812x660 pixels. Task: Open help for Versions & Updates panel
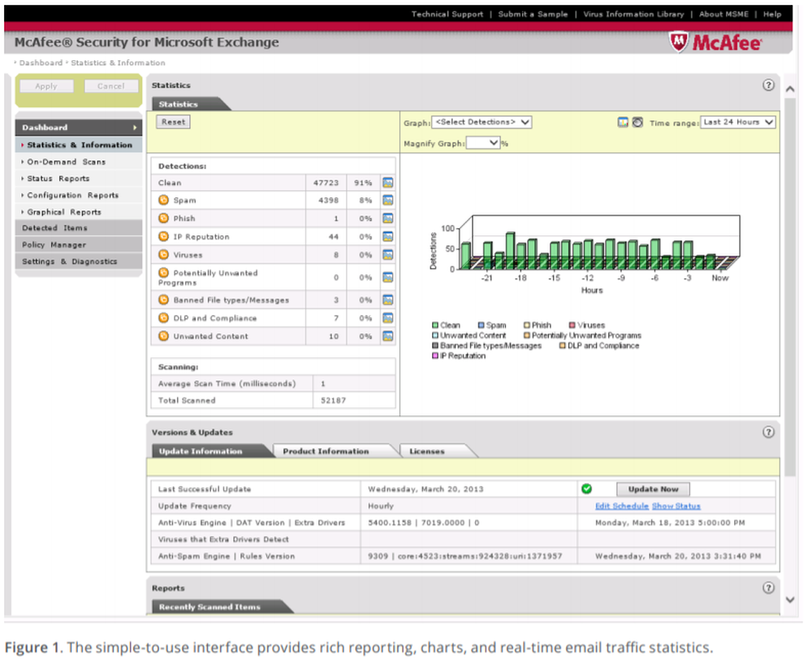point(768,432)
